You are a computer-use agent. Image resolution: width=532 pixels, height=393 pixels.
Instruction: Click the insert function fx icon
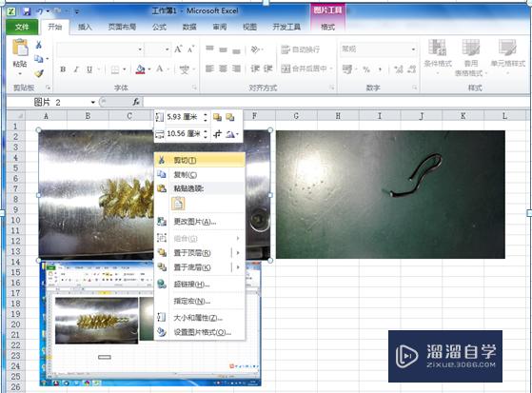click(136, 102)
